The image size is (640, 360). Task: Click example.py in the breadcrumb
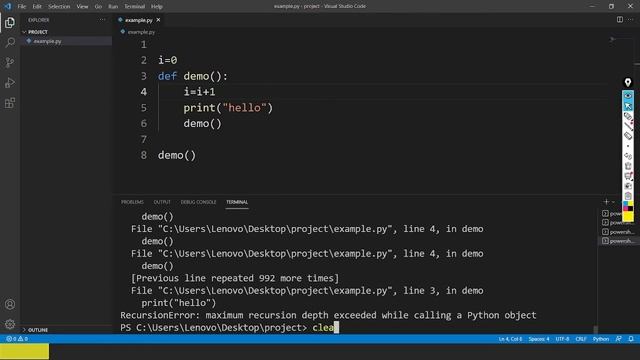click(x=141, y=32)
